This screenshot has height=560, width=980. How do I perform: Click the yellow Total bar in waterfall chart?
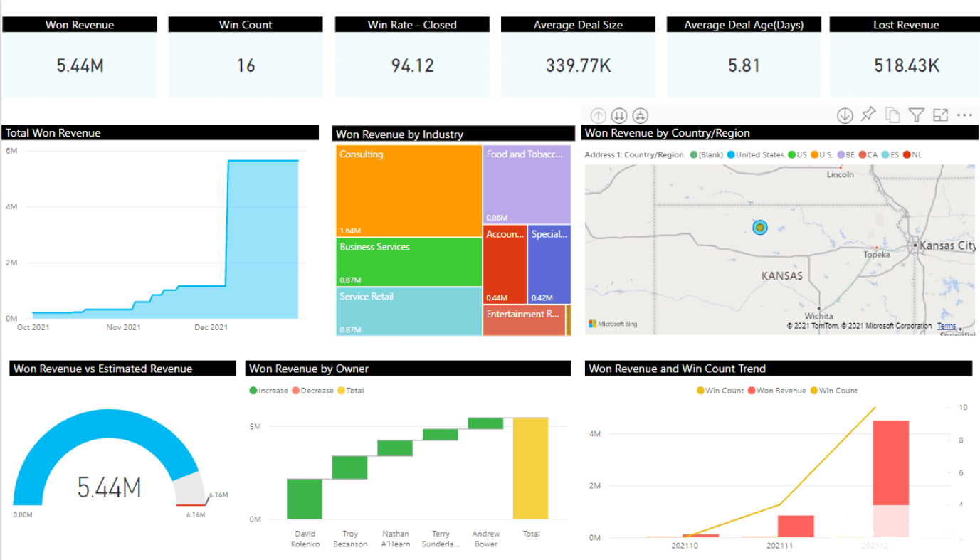(x=530, y=467)
